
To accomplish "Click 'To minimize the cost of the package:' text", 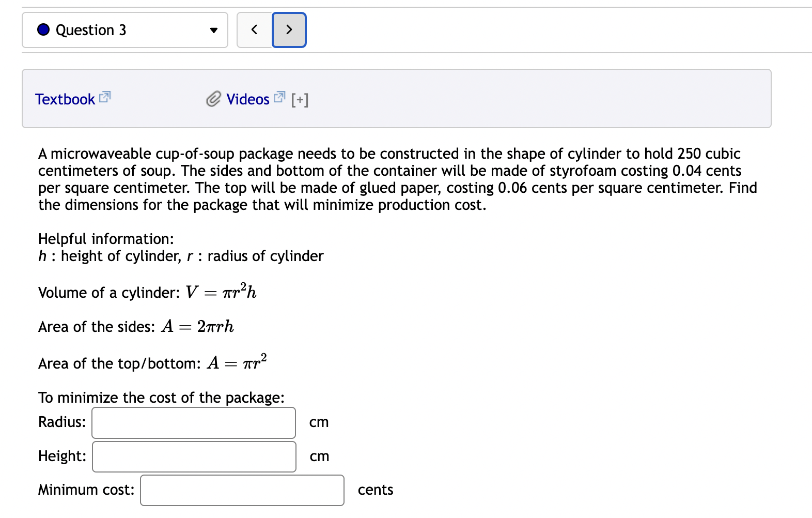I will tap(161, 398).
